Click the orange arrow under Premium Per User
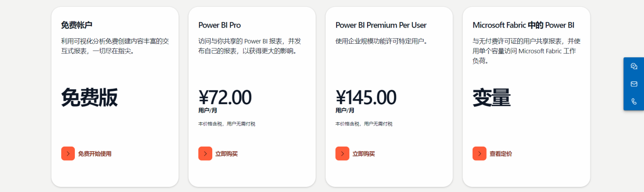 [342, 153]
